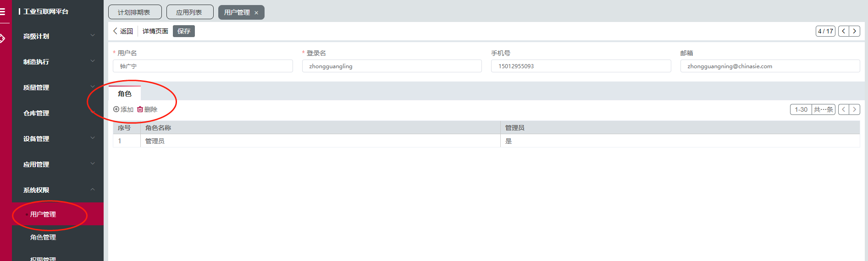Collapse the 系统权限 sidebar menu
Screen dimensions: 868x261
pos(57,190)
